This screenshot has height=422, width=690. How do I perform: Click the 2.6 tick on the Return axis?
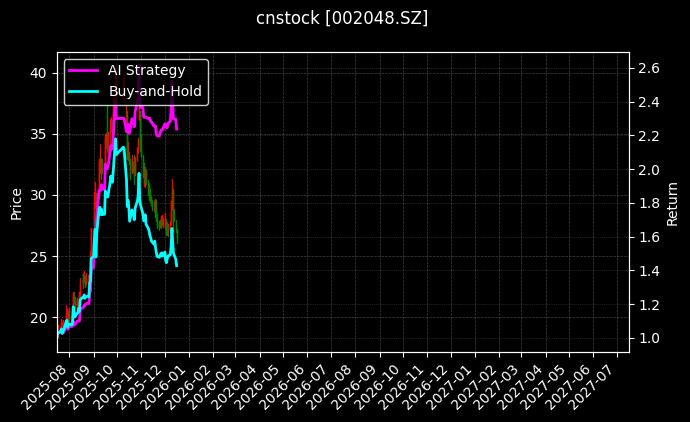coord(648,68)
